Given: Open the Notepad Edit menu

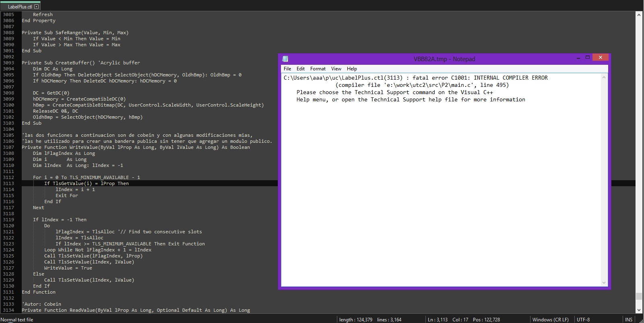Looking at the screenshot, I should tap(301, 69).
